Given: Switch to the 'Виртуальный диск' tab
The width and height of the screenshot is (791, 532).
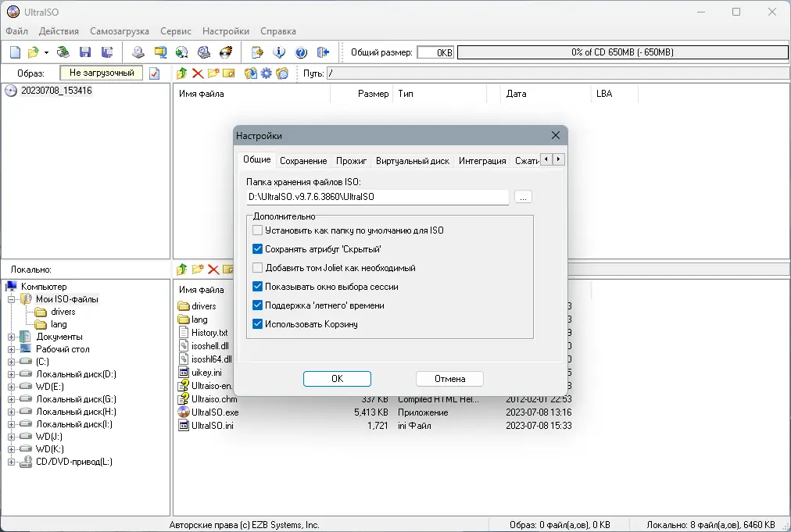Looking at the screenshot, I should point(413,161).
